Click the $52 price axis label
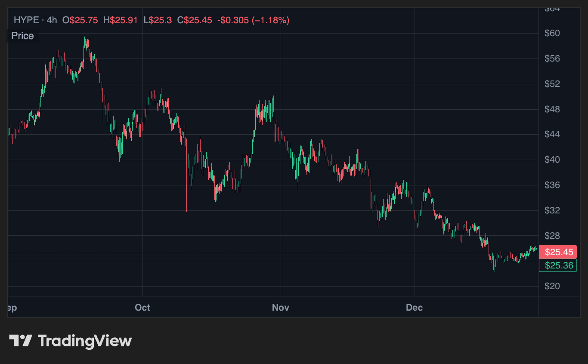 [553, 84]
